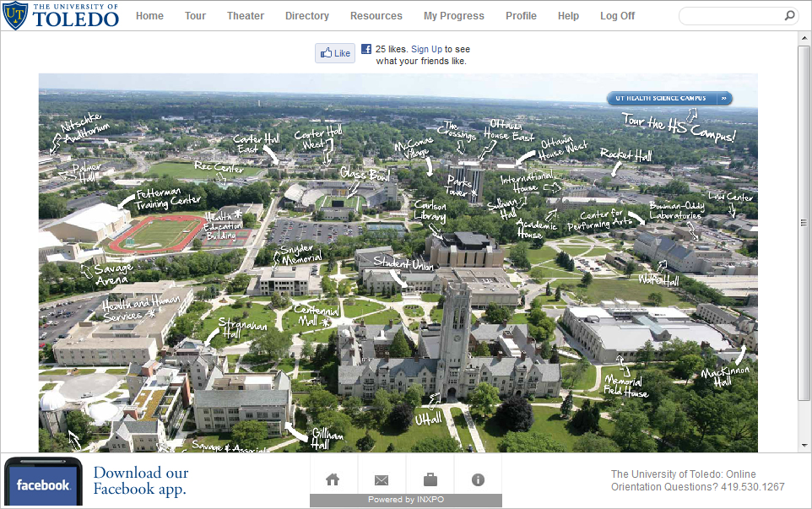
Task: Select the Law Center label
Action: click(x=730, y=197)
